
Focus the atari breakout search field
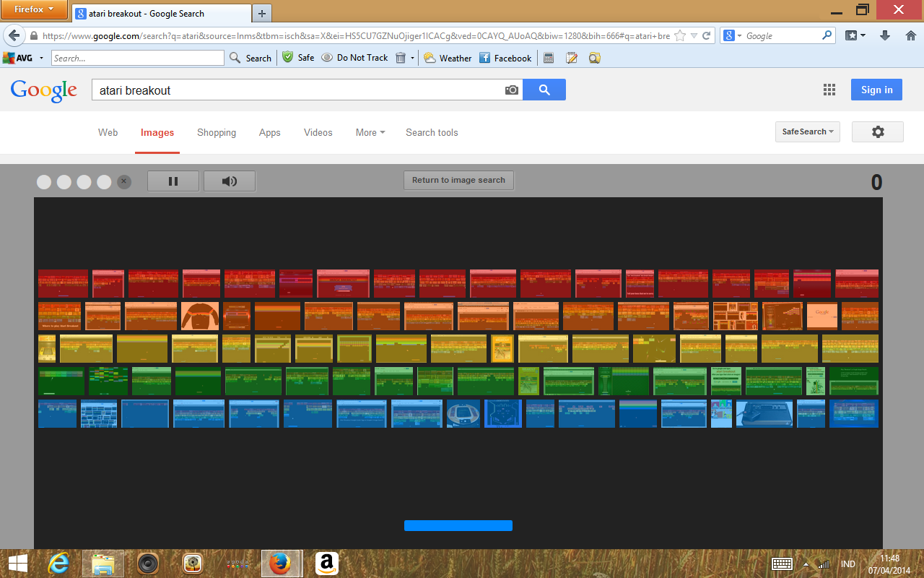(297, 90)
